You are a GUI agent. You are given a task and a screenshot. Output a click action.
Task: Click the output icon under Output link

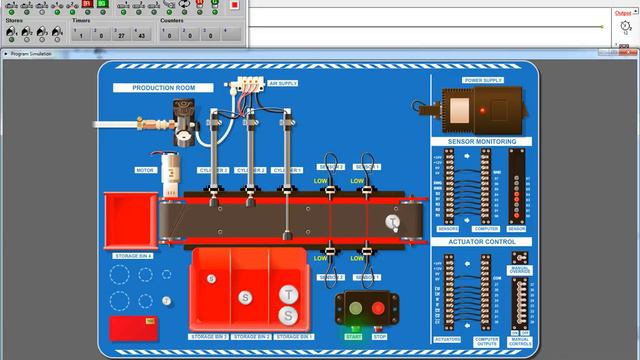pos(626,27)
